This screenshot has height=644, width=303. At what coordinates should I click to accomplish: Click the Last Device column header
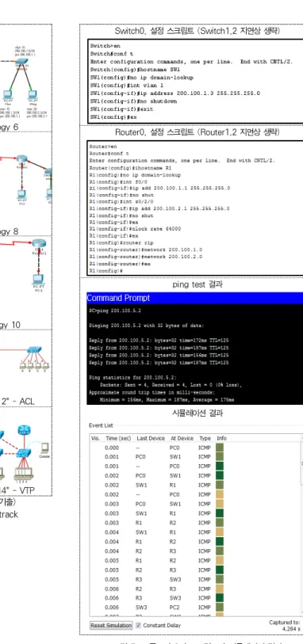[151, 438]
